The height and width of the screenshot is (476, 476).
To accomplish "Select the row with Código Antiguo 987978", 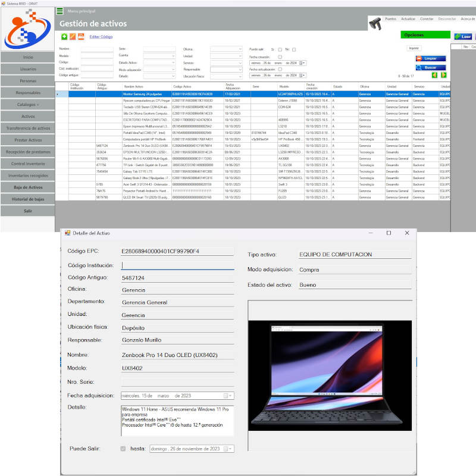I will coord(253,198).
